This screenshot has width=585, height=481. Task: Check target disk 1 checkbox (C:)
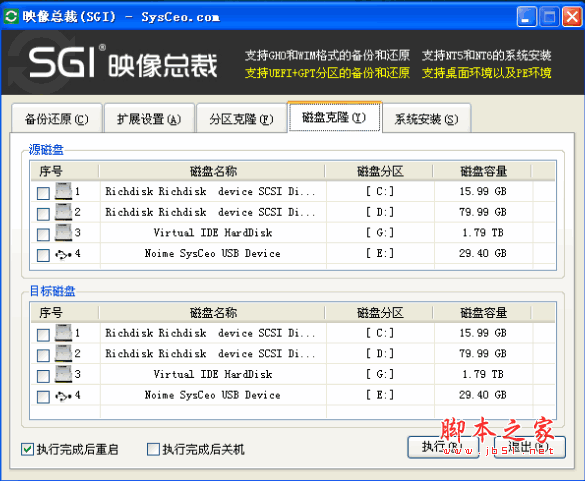tap(43, 335)
